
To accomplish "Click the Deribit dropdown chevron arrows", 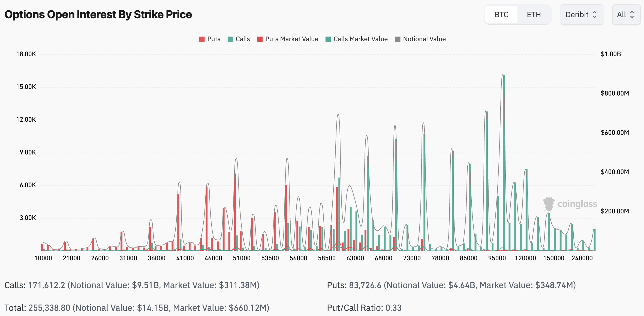I will [x=595, y=15].
